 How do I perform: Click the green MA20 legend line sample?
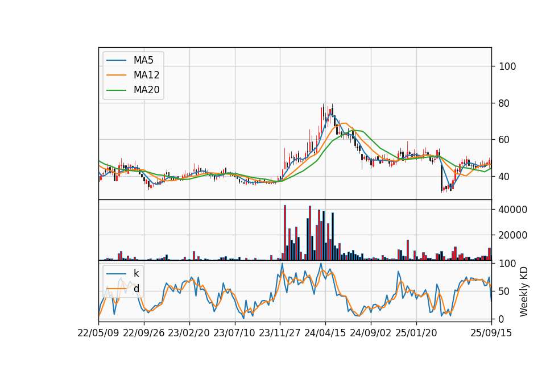coord(116,90)
